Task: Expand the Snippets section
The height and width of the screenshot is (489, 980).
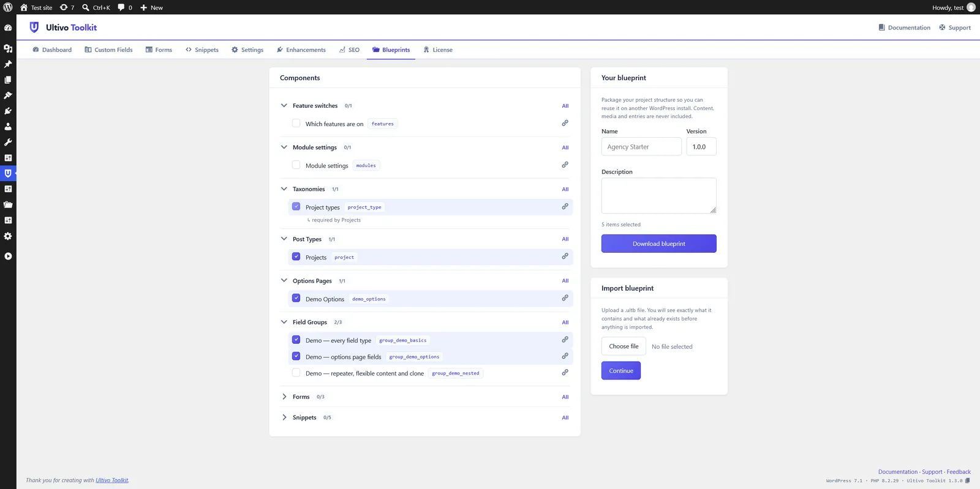Action: pyautogui.click(x=284, y=417)
